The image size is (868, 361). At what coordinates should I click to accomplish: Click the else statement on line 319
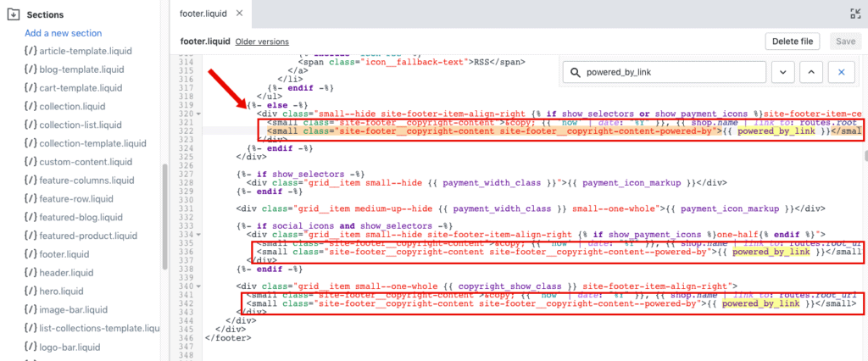[277, 104]
